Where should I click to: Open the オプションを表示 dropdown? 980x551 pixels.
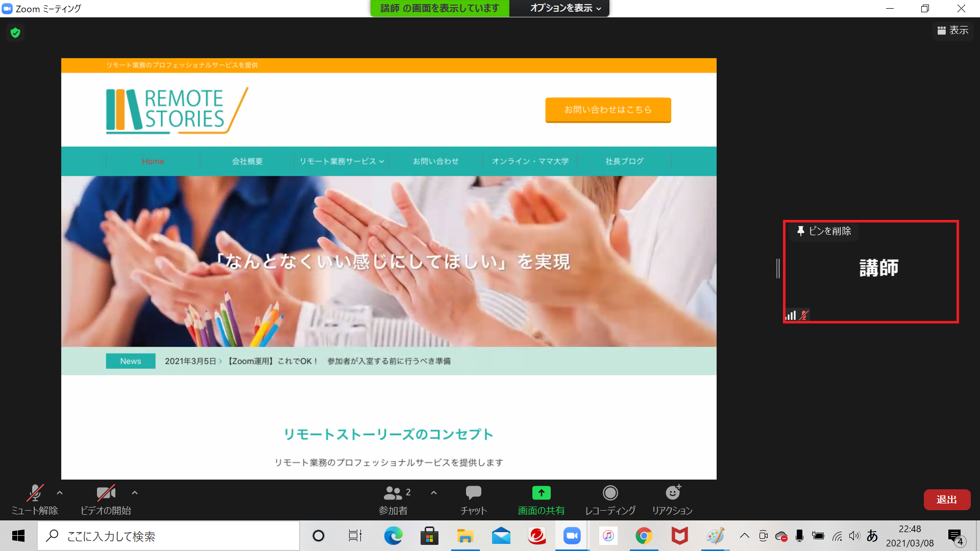coord(565,8)
